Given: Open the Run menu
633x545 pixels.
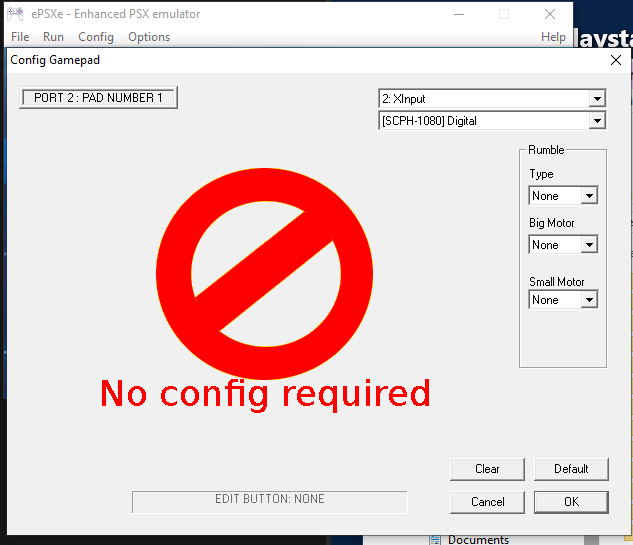Looking at the screenshot, I should point(53,37).
